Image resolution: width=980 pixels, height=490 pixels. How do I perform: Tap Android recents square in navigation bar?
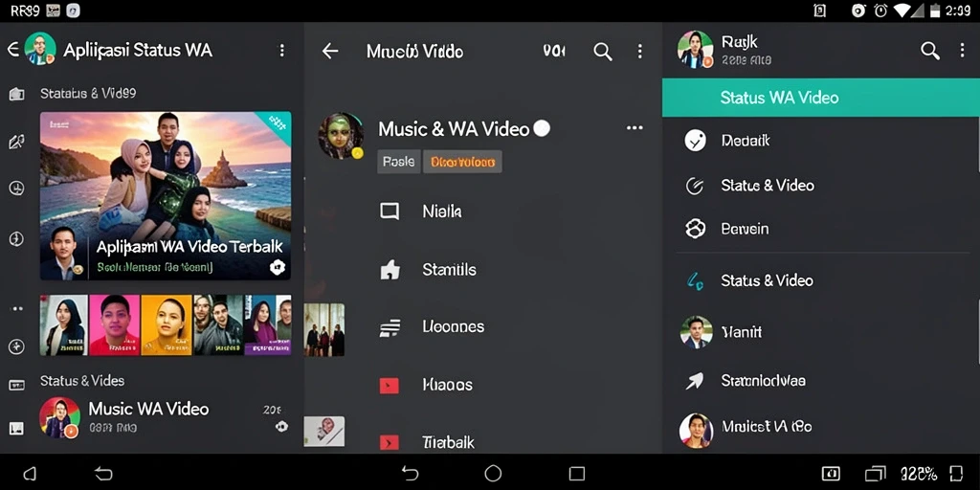(x=577, y=473)
